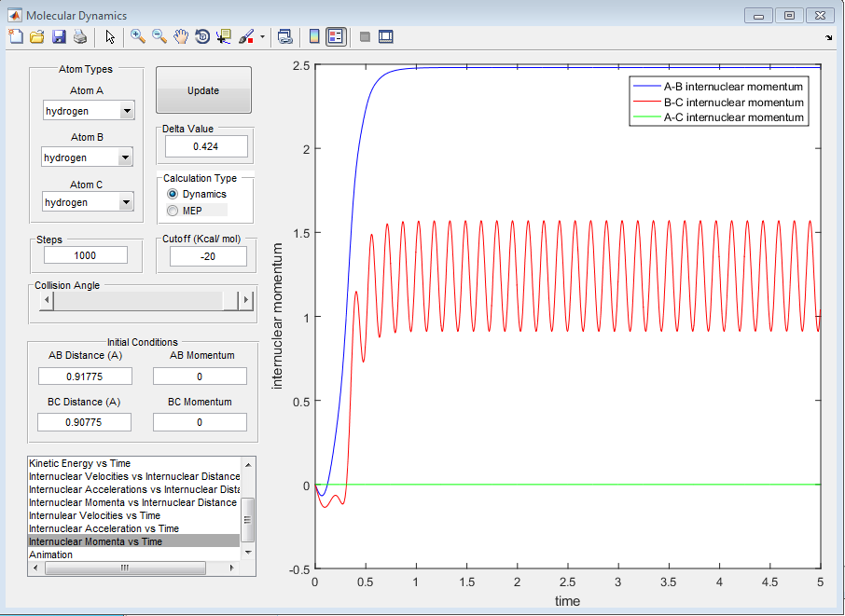Select the Dynamics calculation type
The image size is (845, 616).
coord(172,194)
